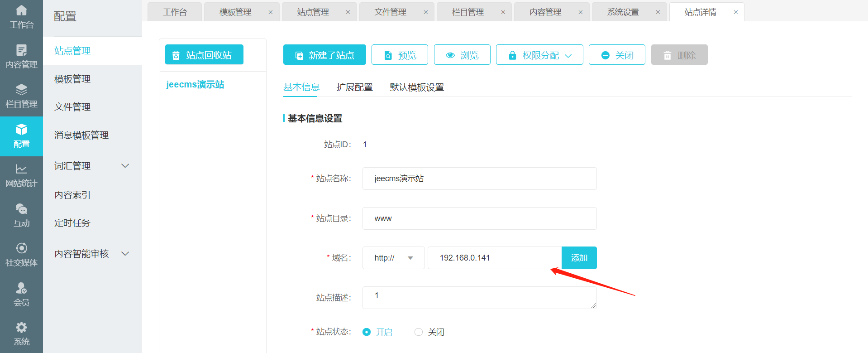Click the 新建子站点 button
The image size is (868, 353).
[x=324, y=55]
